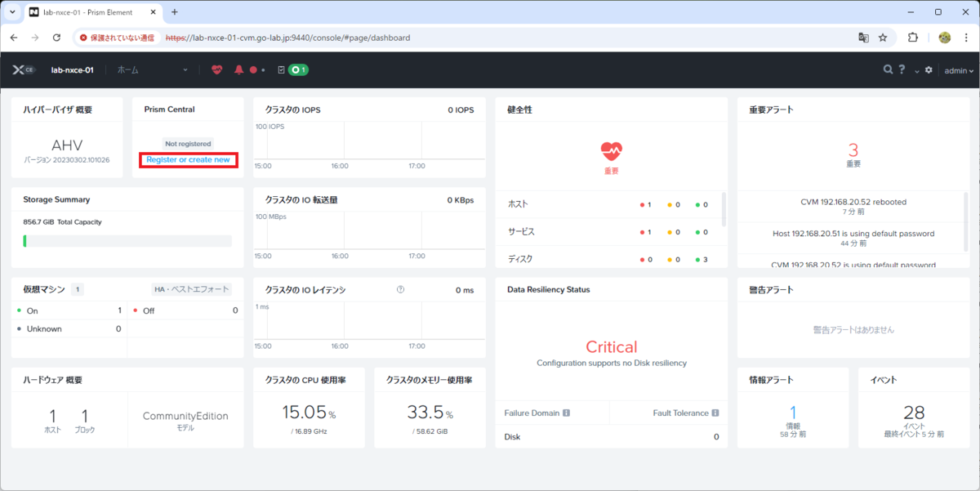
Task: Click CVM 192.168.20.52 rebooted alert
Action: (853, 202)
